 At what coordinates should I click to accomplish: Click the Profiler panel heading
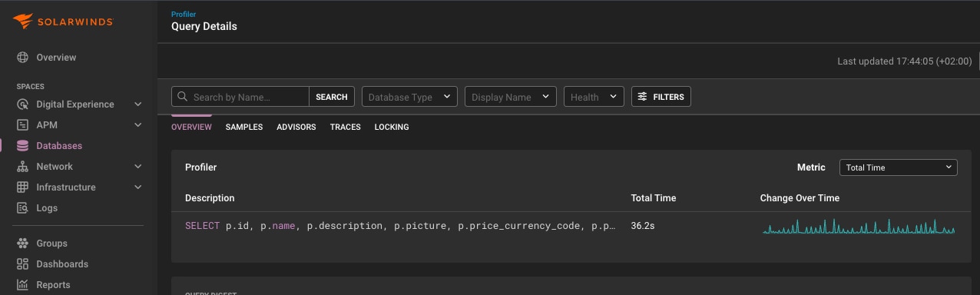tap(201, 167)
